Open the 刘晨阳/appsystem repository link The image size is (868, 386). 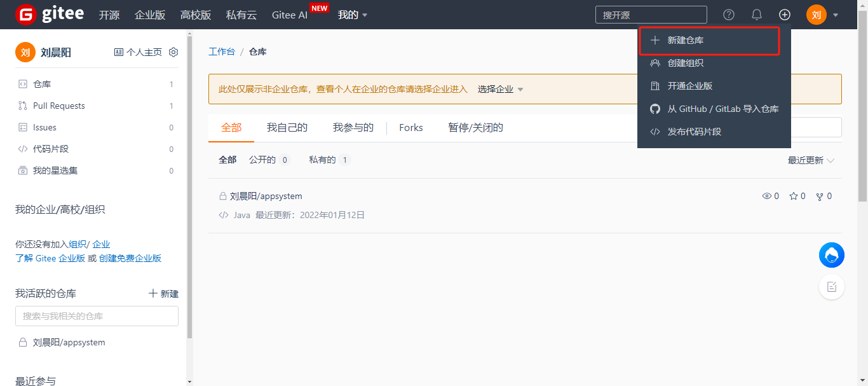click(266, 196)
